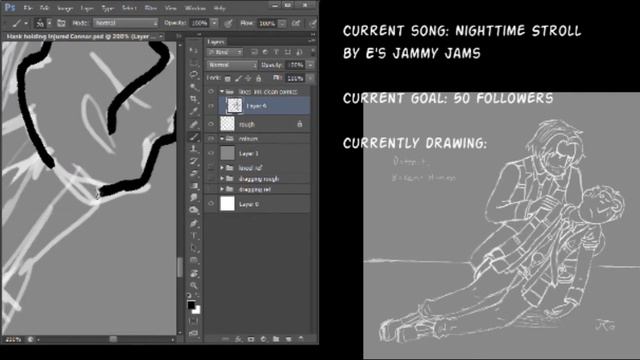Select the Brush tool in the toolbox
The image size is (640, 360).
[x=194, y=137]
